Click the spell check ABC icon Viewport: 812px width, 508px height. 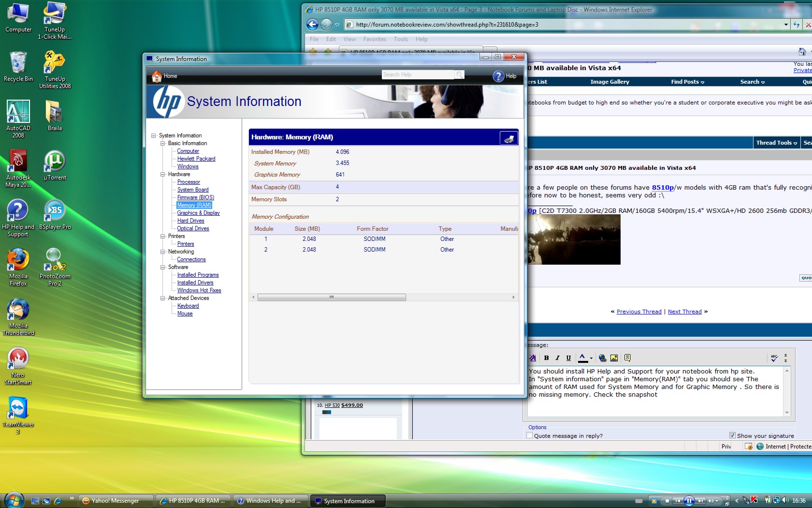coord(774,358)
